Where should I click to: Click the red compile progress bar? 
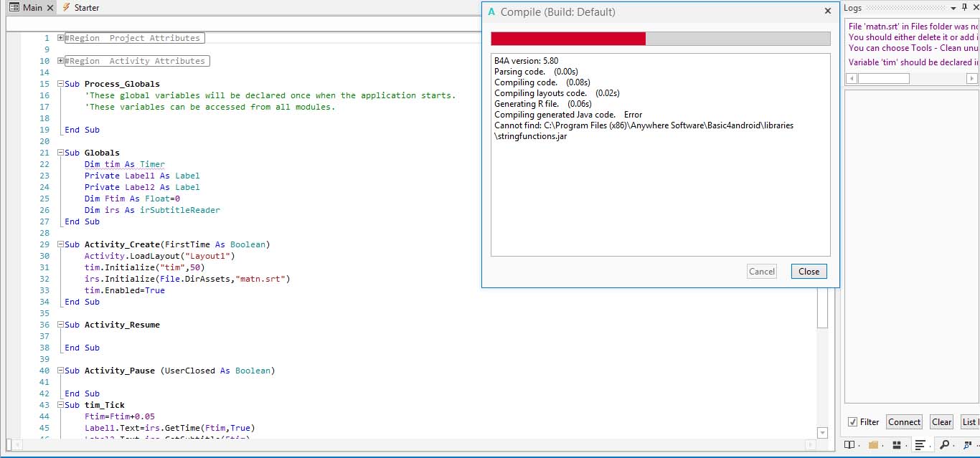(567, 39)
